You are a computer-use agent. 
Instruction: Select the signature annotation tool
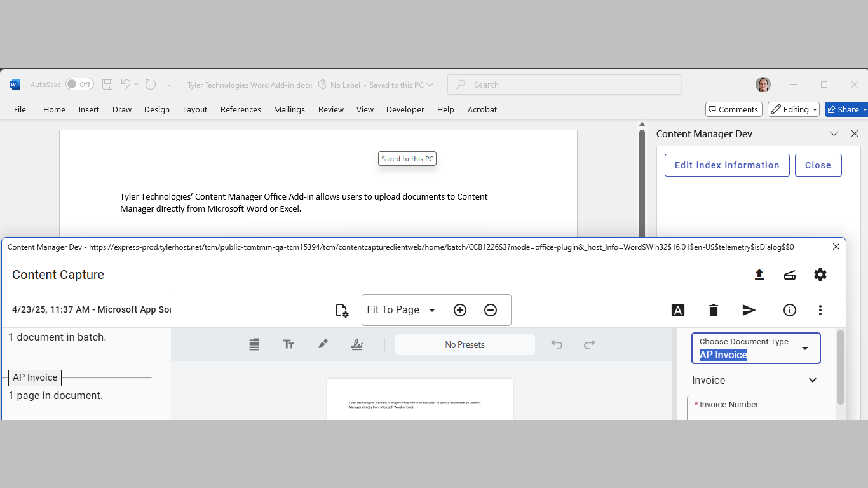[357, 344]
